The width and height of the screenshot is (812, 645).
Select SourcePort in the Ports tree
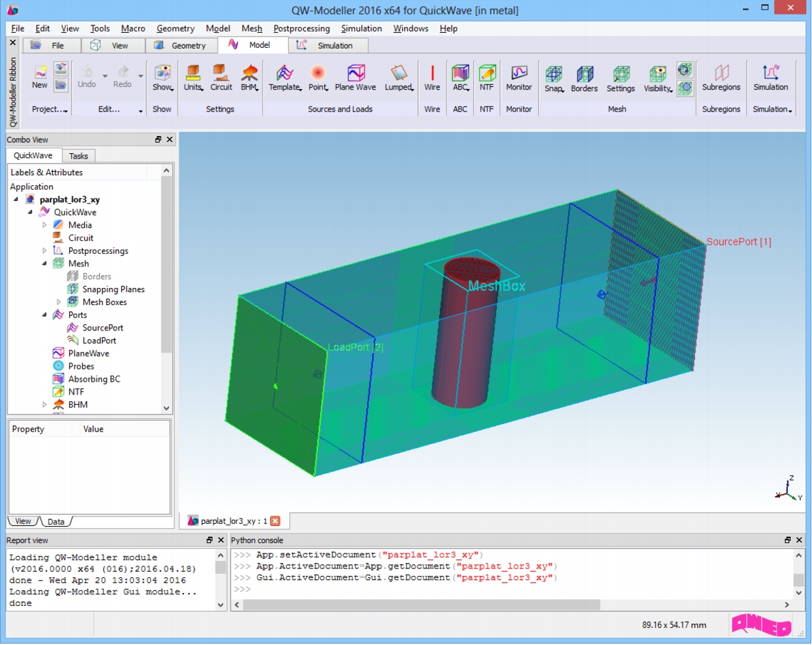103,328
